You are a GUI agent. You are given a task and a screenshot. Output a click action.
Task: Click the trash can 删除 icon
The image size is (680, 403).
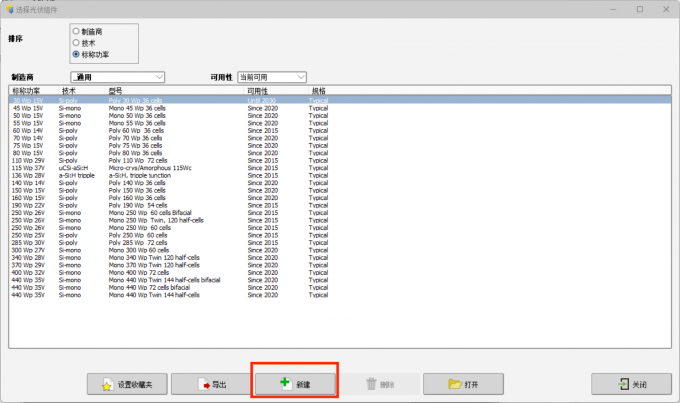coord(372,384)
